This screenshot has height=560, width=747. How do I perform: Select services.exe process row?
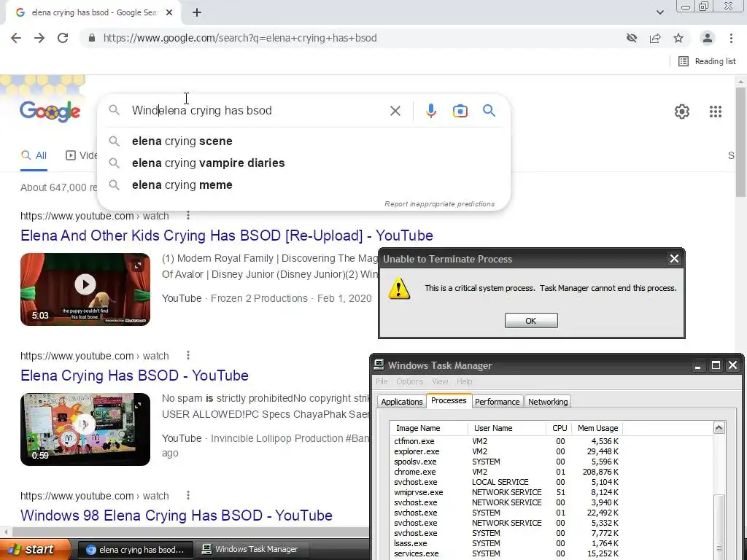click(506, 554)
